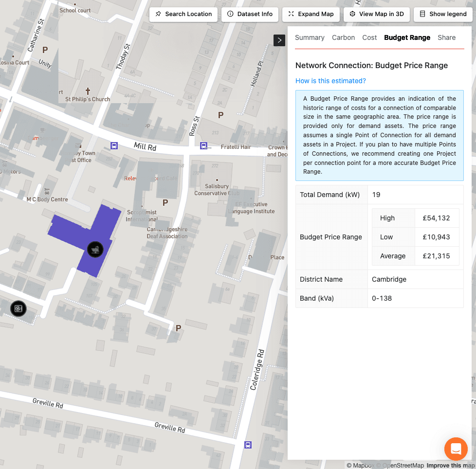Collapse the side panel with arrow button
476x469 pixels.
point(279,40)
